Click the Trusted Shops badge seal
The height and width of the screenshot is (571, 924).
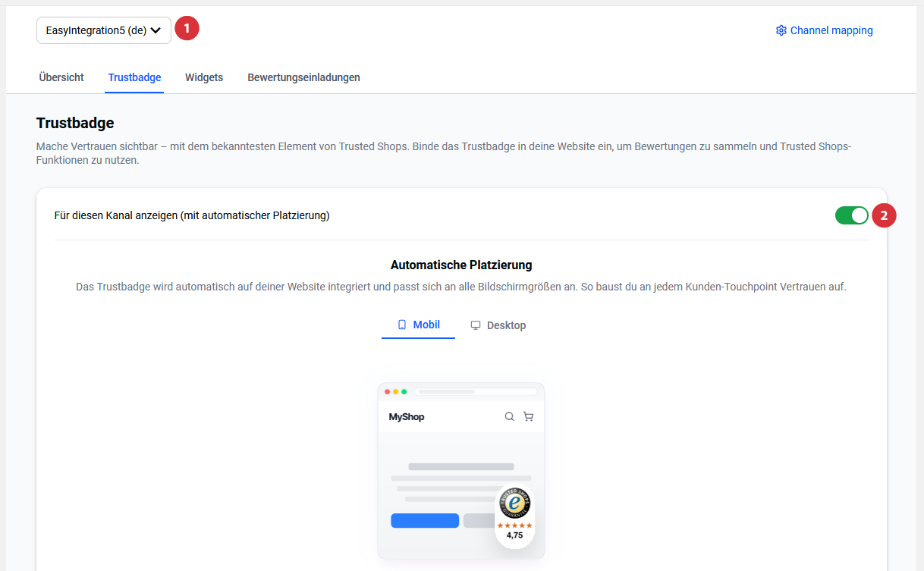(x=514, y=502)
